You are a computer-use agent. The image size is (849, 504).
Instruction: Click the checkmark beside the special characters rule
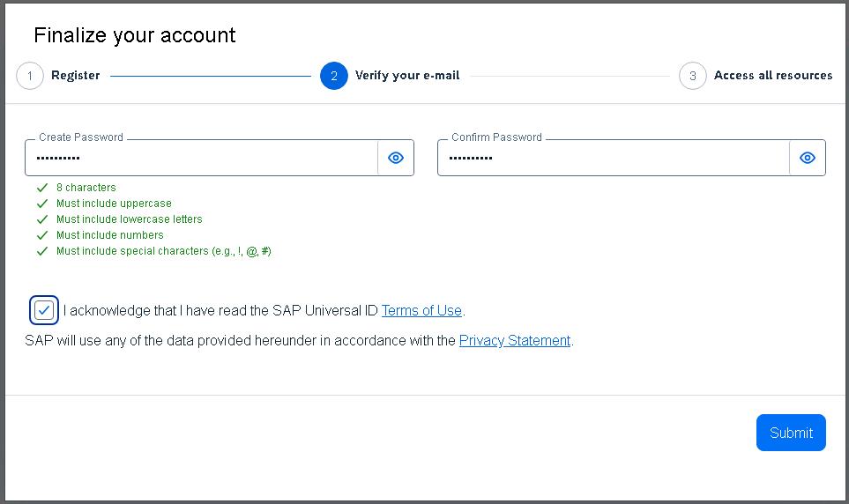tap(41, 251)
